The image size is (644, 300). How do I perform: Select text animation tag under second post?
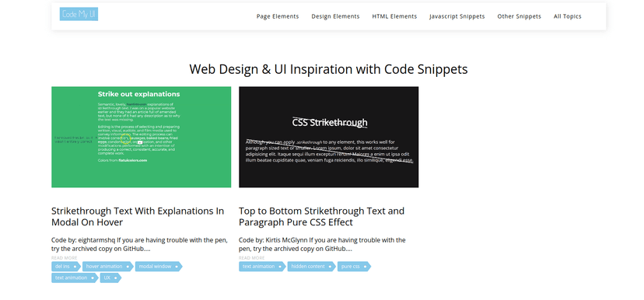(262, 267)
